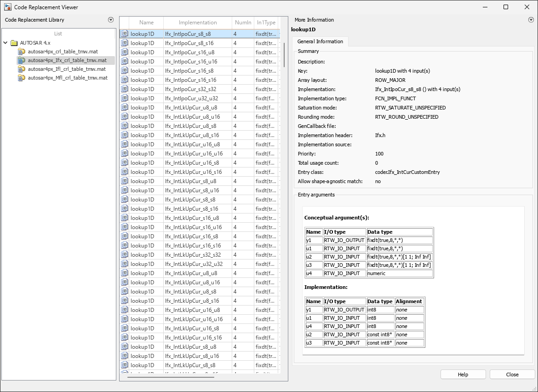Close the viewer with the Close button

(x=512, y=374)
